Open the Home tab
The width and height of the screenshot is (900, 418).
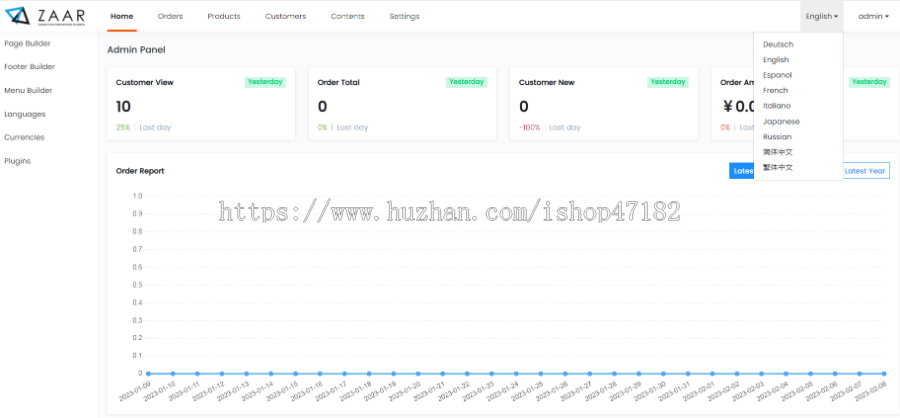(x=122, y=16)
